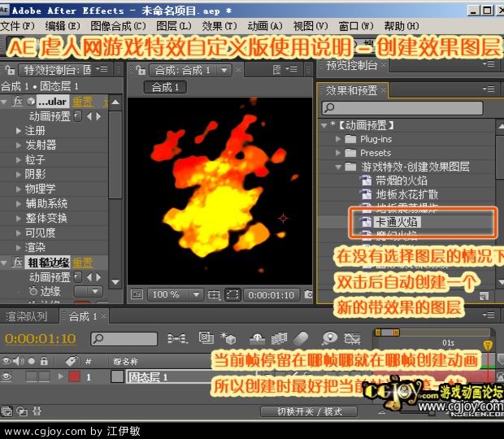Select the 卡通火焰 preset
The width and height of the screenshot is (504, 439).
point(397,222)
